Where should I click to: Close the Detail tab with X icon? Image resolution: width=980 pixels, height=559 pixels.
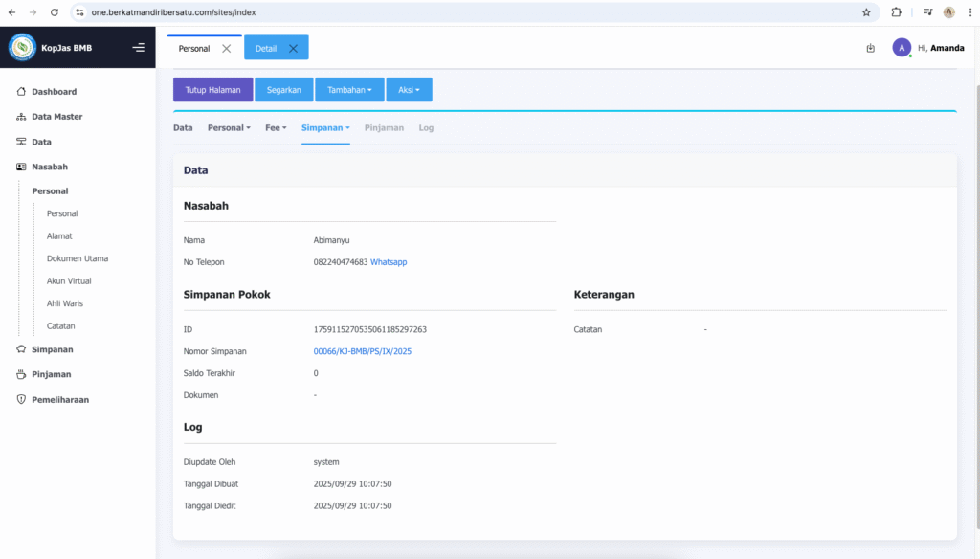coord(293,48)
